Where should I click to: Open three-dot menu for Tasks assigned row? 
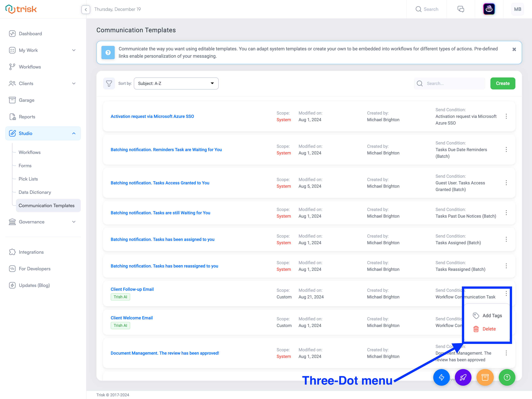506,239
